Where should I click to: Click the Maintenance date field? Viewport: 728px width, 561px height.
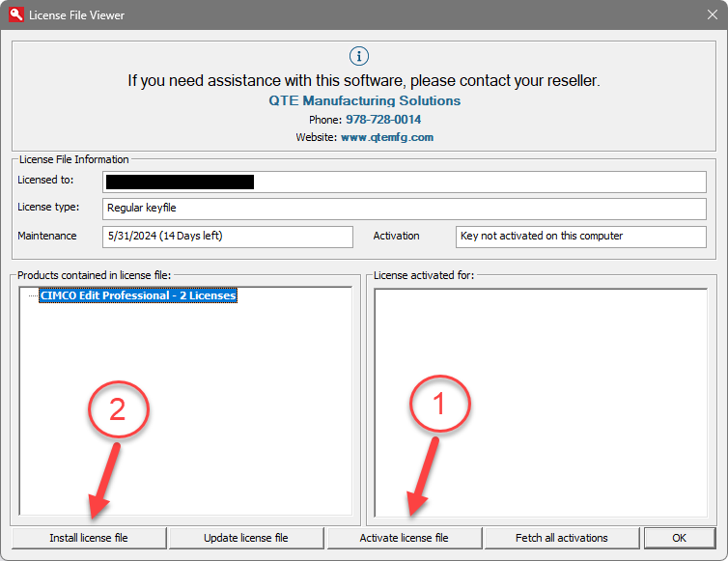228,237
